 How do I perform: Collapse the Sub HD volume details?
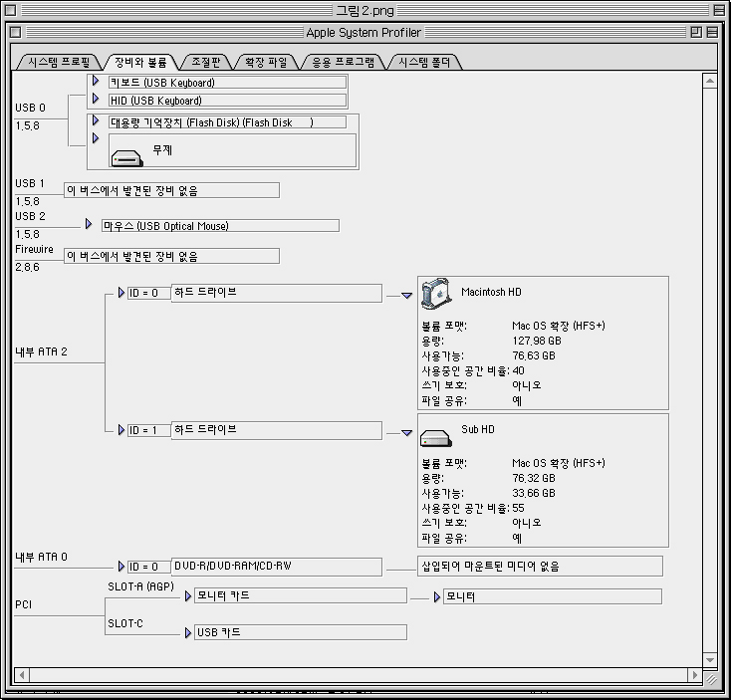[406, 432]
